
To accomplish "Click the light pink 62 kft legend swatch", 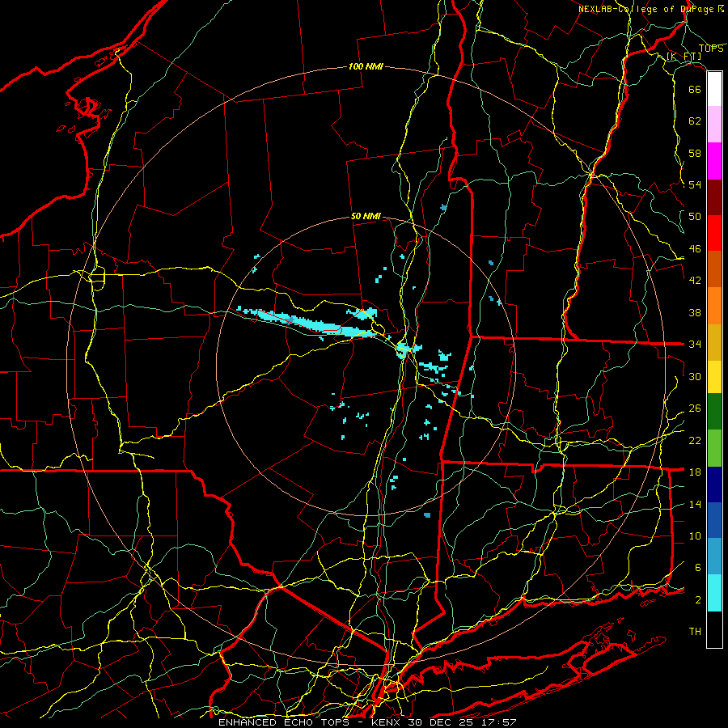I will click(x=714, y=125).
